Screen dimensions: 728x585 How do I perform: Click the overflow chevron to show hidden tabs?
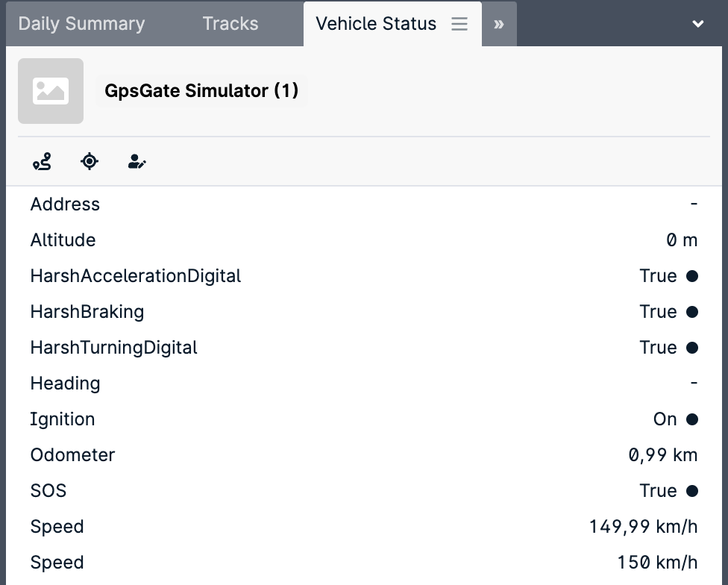coord(498,23)
